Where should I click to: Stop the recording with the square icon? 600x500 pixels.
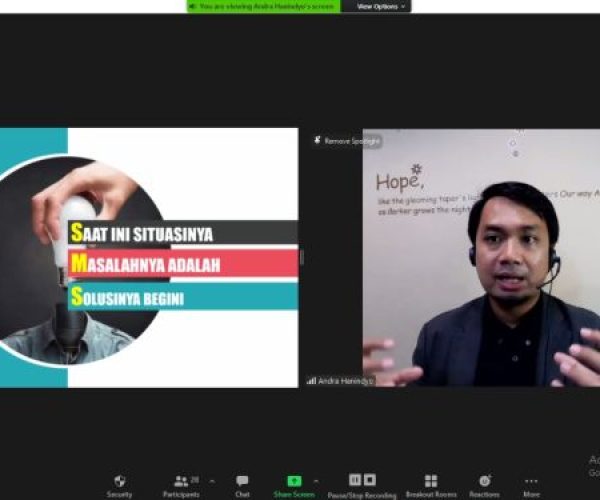[x=370, y=480]
